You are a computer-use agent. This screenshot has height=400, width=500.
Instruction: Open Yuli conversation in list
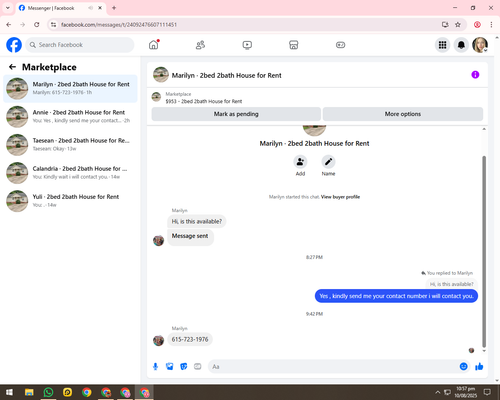70,200
